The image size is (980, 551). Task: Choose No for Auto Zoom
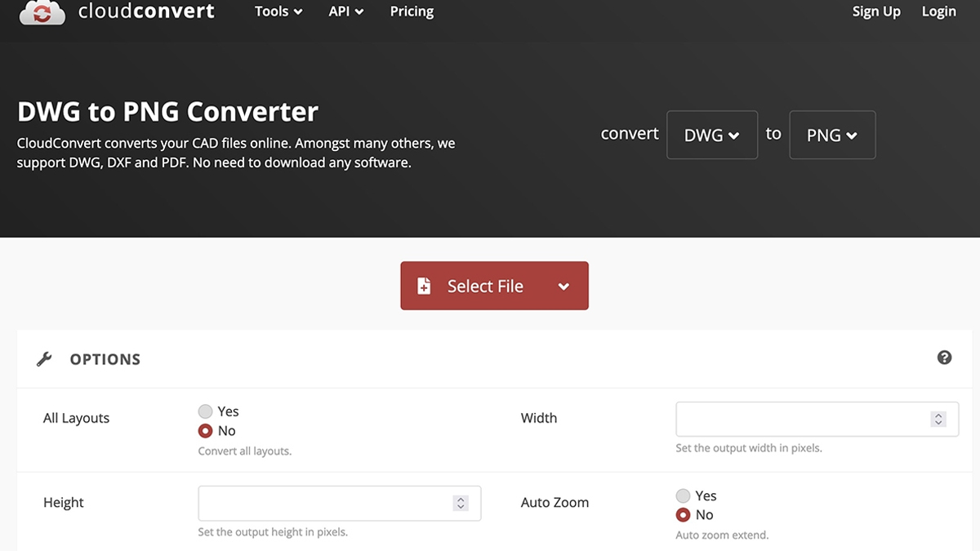point(683,515)
